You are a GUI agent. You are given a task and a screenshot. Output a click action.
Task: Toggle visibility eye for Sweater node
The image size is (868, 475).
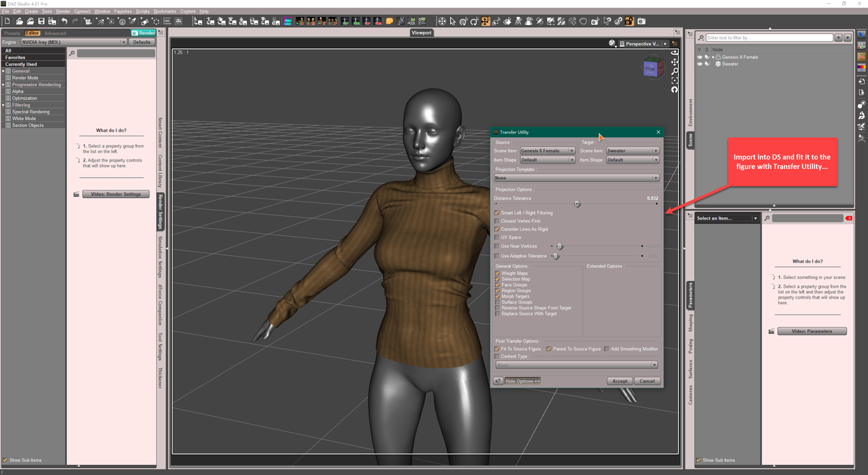(x=700, y=64)
